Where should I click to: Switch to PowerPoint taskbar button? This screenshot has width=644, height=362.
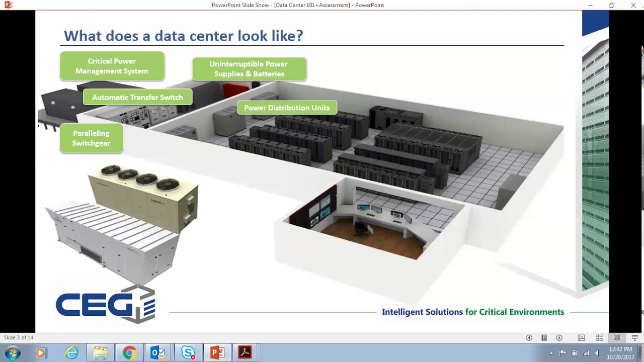[x=217, y=353]
